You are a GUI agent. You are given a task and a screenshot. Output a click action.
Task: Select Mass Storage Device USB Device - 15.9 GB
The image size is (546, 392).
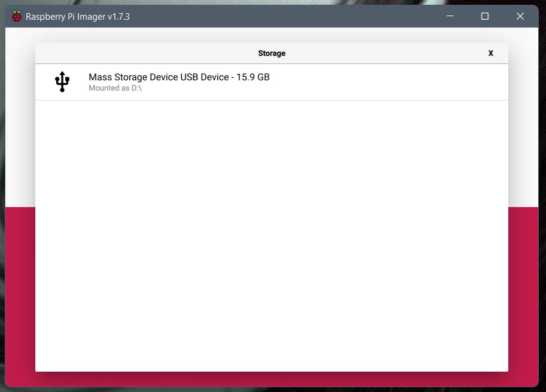coord(179,77)
